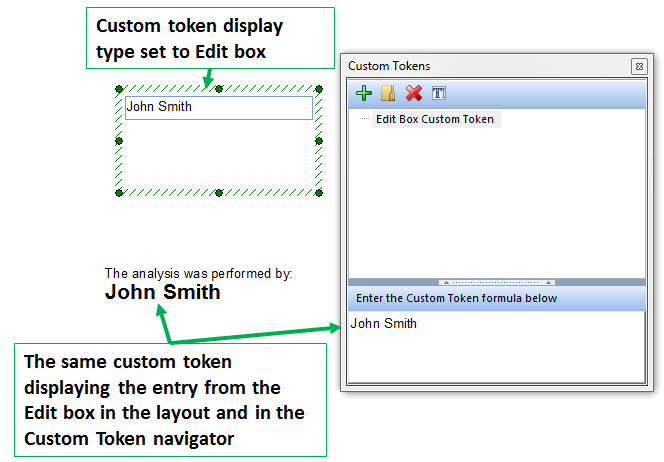Click the top-left resize handle of edit box
Image resolution: width=664 pixels, height=462 pixels.
(118, 89)
